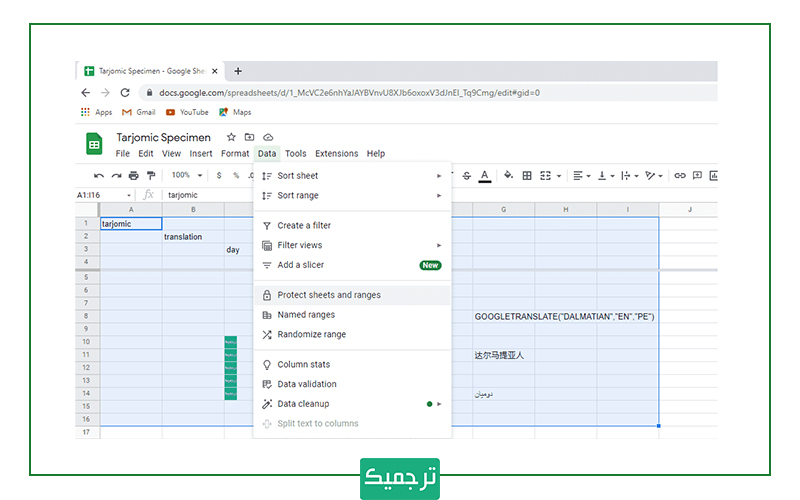The height and width of the screenshot is (500, 800).
Task: Choose Randomize range
Action: coord(352,334)
